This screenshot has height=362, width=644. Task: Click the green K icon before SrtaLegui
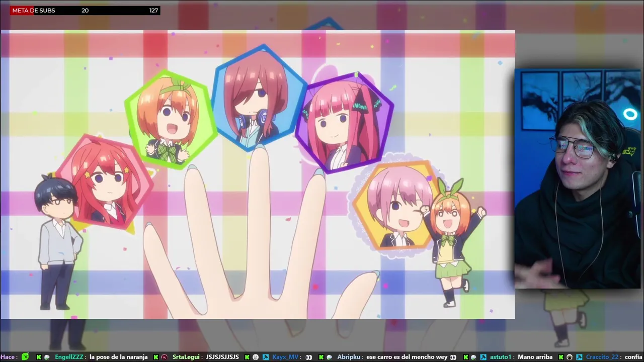click(x=156, y=357)
